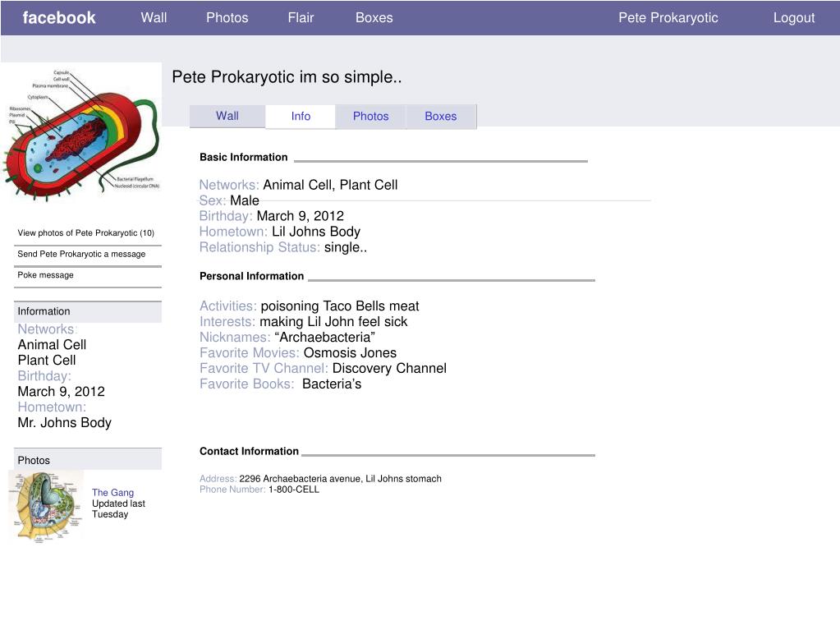Switch to the Wall profile tab

pos(227,117)
